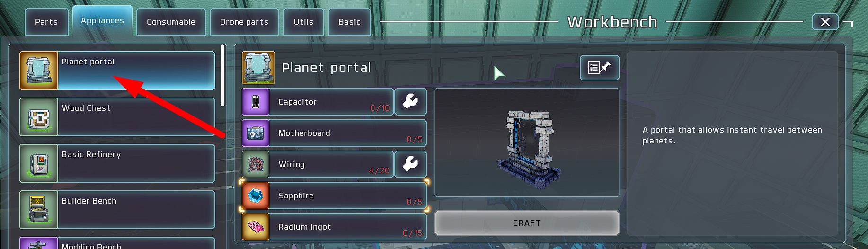Select the Modding Bench entry
This screenshot has height=249, width=868.
[117, 243]
